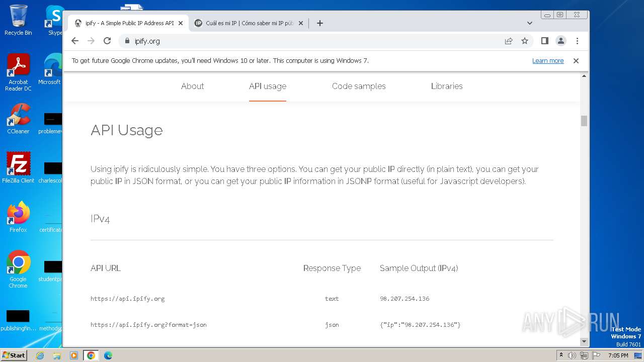The width and height of the screenshot is (644, 362).
Task: Switch to Cuál es mi IP tab
Action: [249, 23]
